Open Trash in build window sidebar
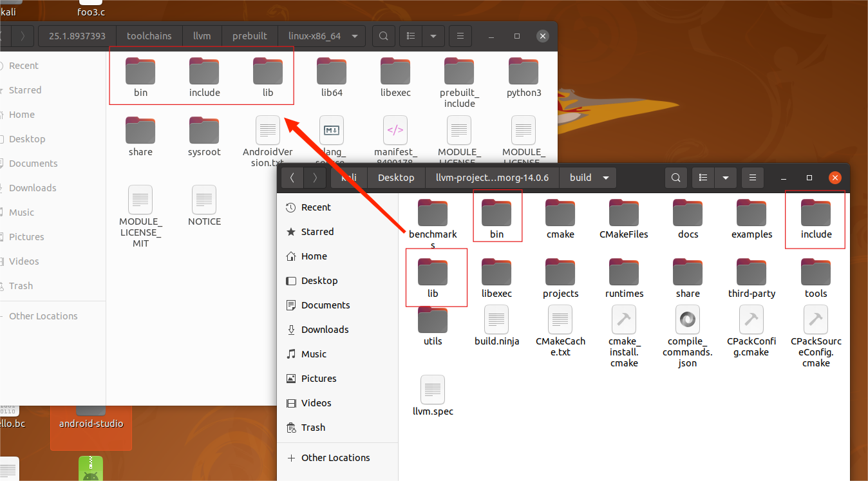 pos(337,428)
